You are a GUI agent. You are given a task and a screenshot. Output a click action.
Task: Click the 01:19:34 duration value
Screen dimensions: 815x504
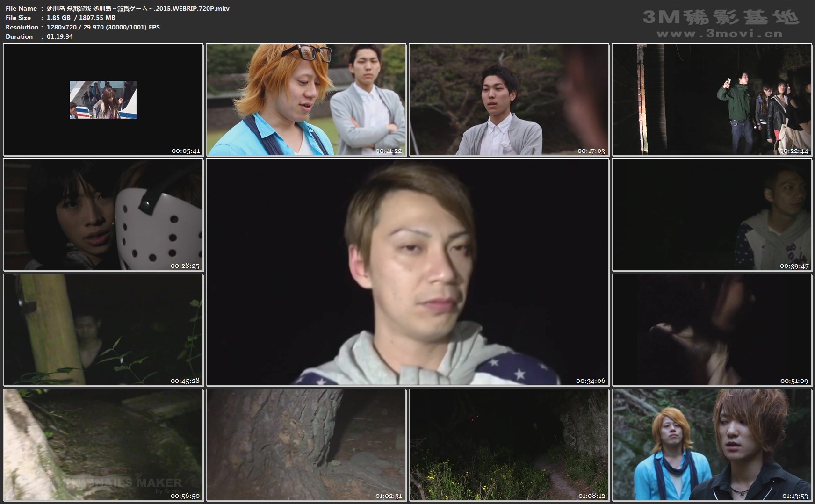click(x=60, y=36)
